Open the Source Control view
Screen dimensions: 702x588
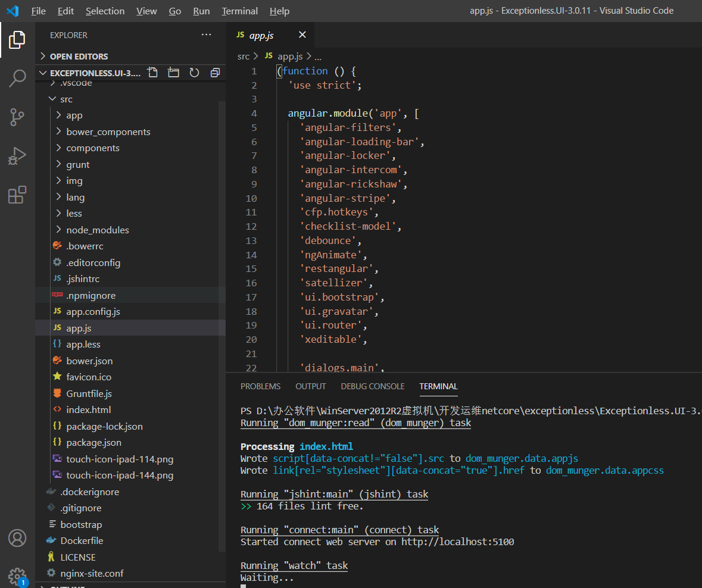tap(17, 117)
